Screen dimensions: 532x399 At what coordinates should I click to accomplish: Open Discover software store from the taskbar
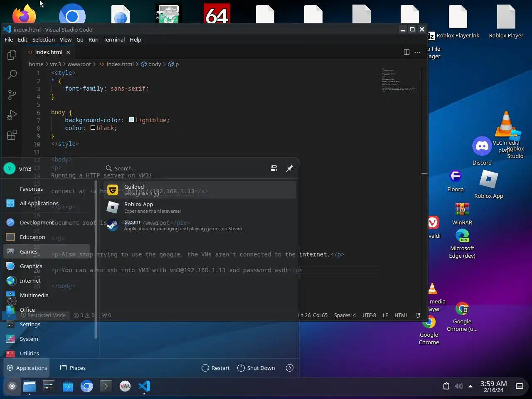[x=68, y=386]
